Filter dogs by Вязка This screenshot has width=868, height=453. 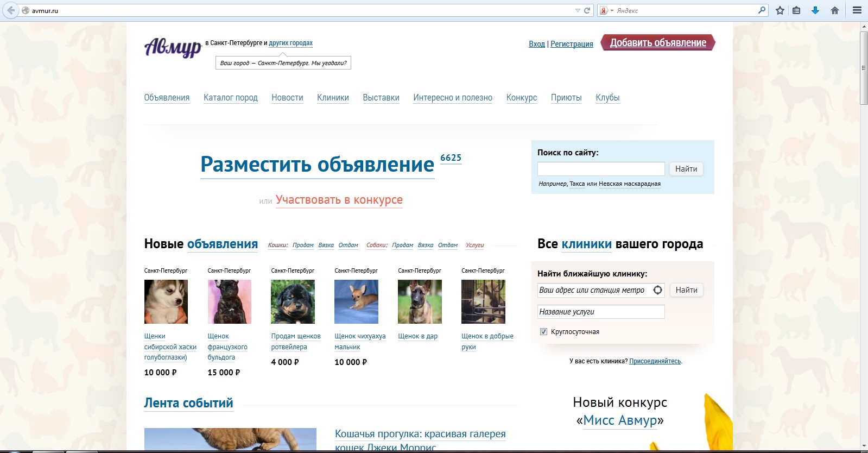coord(426,245)
